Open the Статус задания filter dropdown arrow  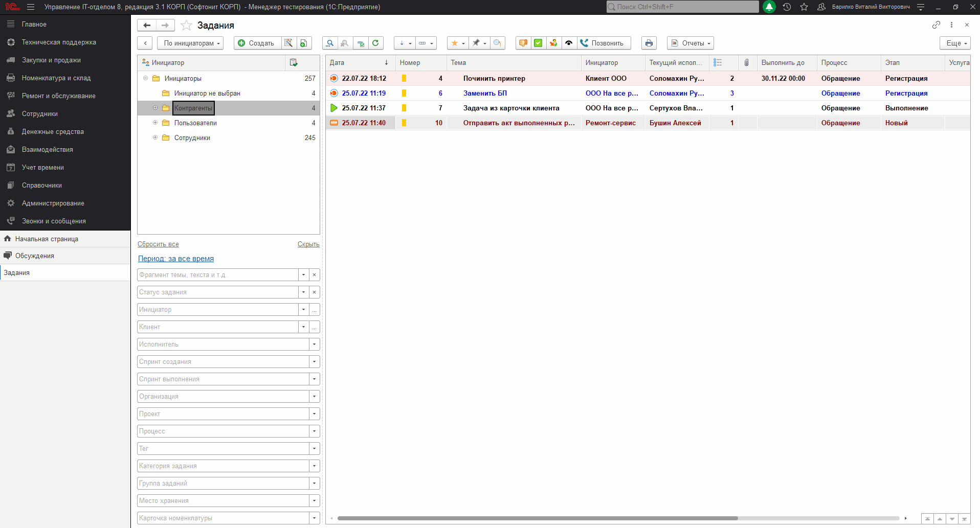303,292
